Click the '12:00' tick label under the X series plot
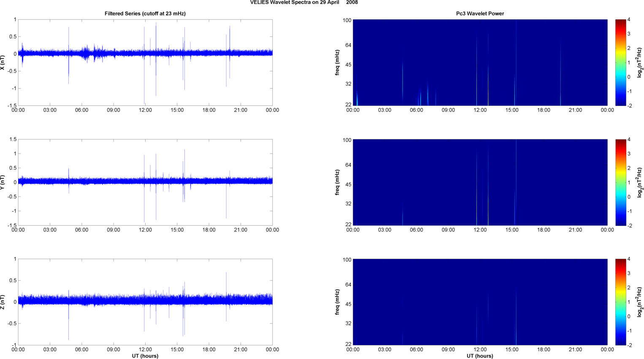This screenshot has width=644, height=359. pos(145,110)
